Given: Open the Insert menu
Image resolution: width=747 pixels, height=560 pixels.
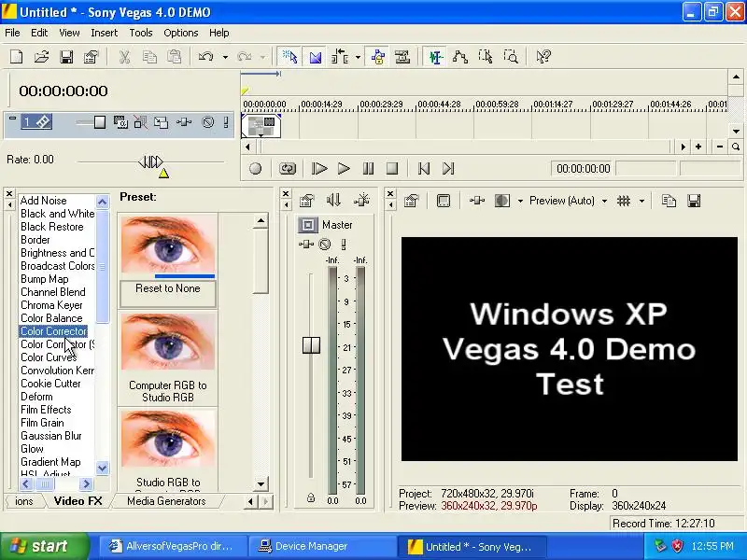Looking at the screenshot, I should pos(104,33).
